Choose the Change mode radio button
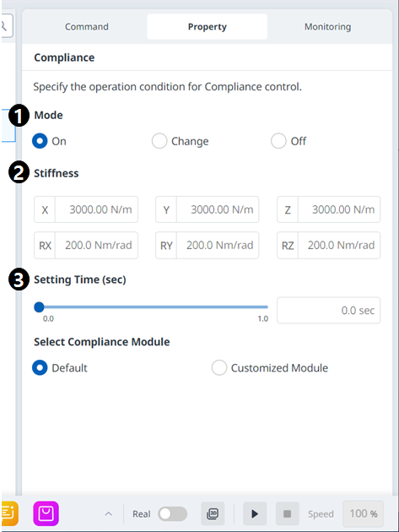The width and height of the screenshot is (399, 532). [x=159, y=141]
